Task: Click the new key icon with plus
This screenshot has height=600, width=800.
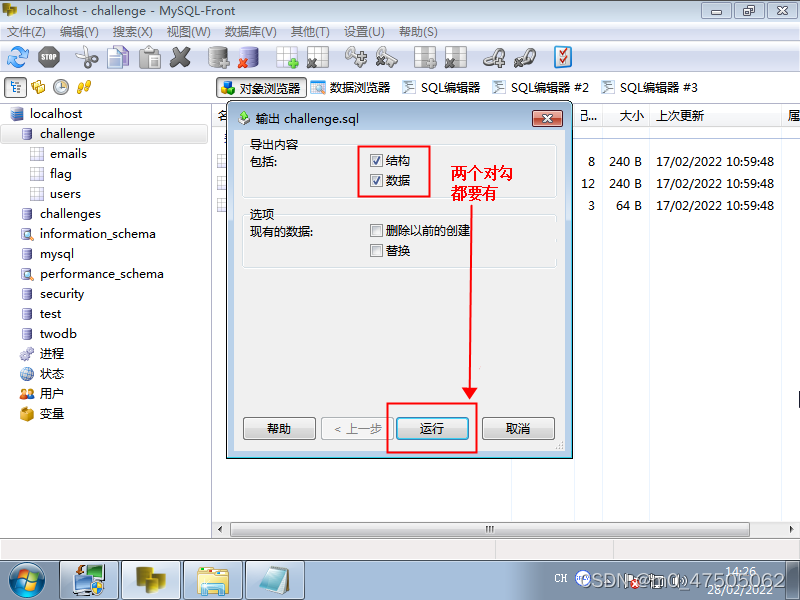Action: [356, 57]
